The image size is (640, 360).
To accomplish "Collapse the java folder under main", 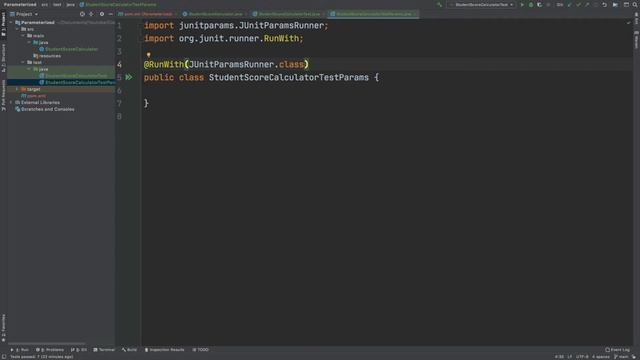I will (29, 42).
